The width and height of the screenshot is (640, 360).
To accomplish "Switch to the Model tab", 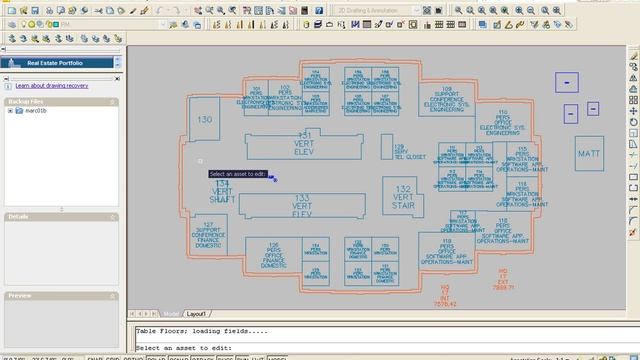I will pos(171,314).
